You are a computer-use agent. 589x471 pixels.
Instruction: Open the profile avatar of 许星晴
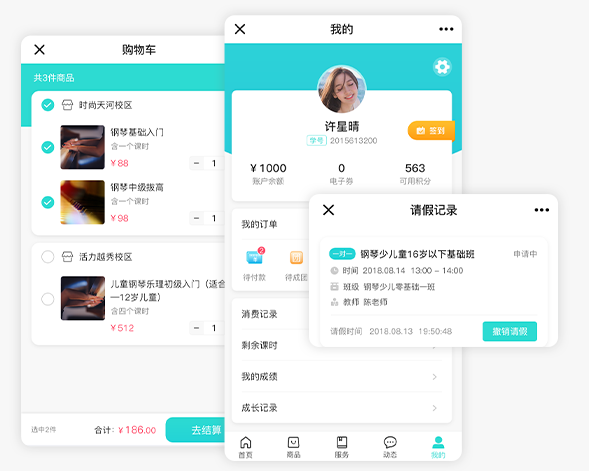click(341, 89)
